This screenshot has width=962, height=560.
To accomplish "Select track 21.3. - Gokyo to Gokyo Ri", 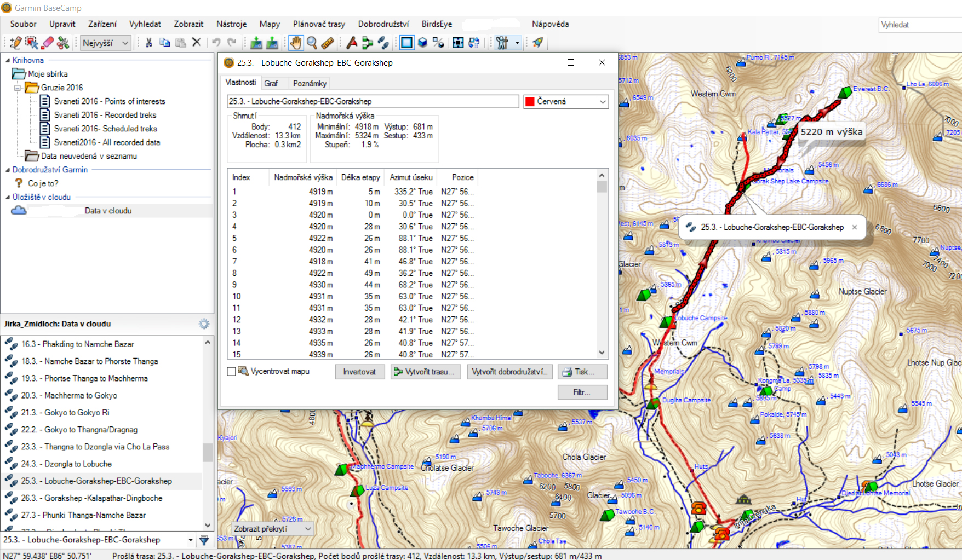I will tap(65, 413).
